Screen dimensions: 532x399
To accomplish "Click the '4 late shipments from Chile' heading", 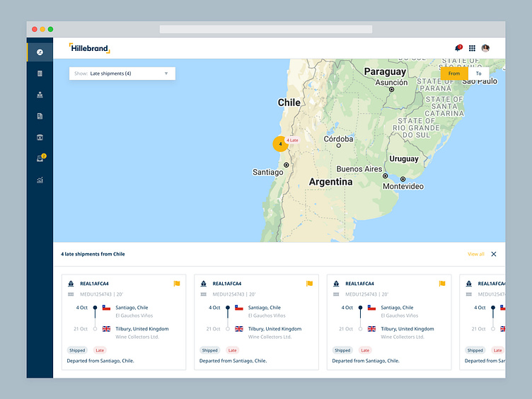I will (93, 254).
